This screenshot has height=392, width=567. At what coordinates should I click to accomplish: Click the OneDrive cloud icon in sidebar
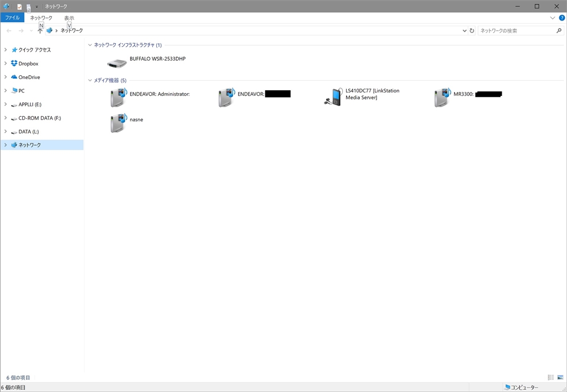coord(14,77)
